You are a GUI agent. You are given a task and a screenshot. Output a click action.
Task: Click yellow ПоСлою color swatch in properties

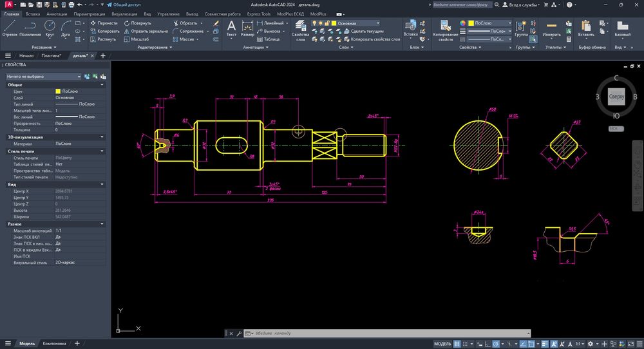coord(58,91)
